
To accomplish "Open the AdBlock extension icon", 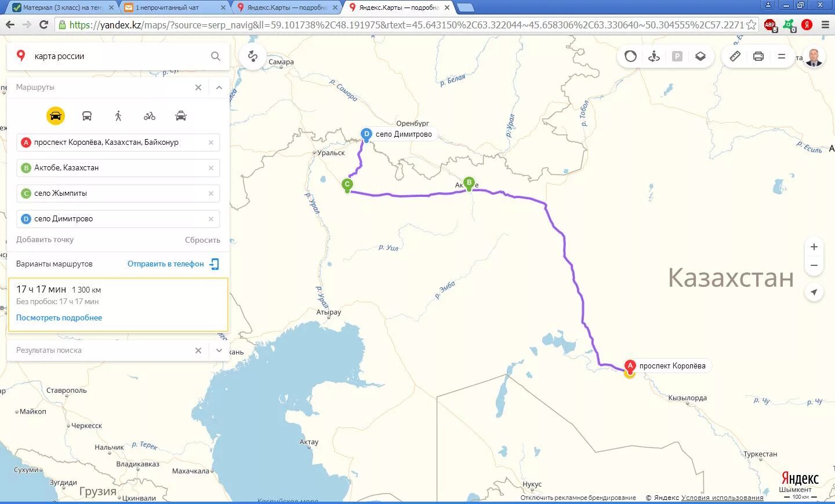I will pos(770,25).
